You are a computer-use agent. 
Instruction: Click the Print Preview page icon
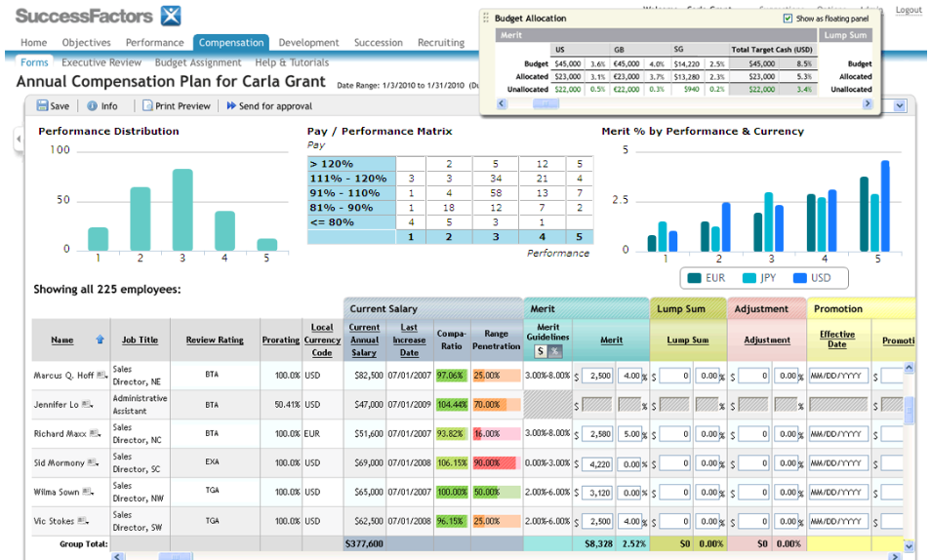pyautogui.click(x=147, y=106)
